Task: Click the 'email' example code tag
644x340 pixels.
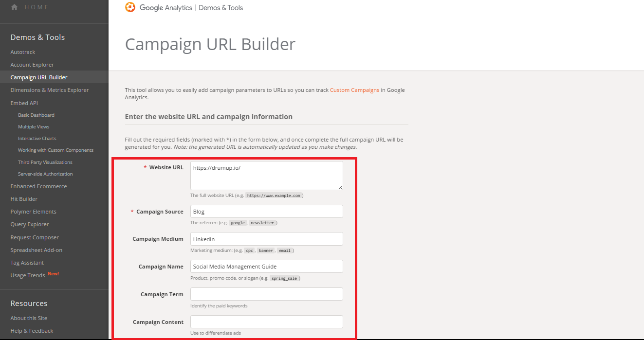Action: coord(284,251)
